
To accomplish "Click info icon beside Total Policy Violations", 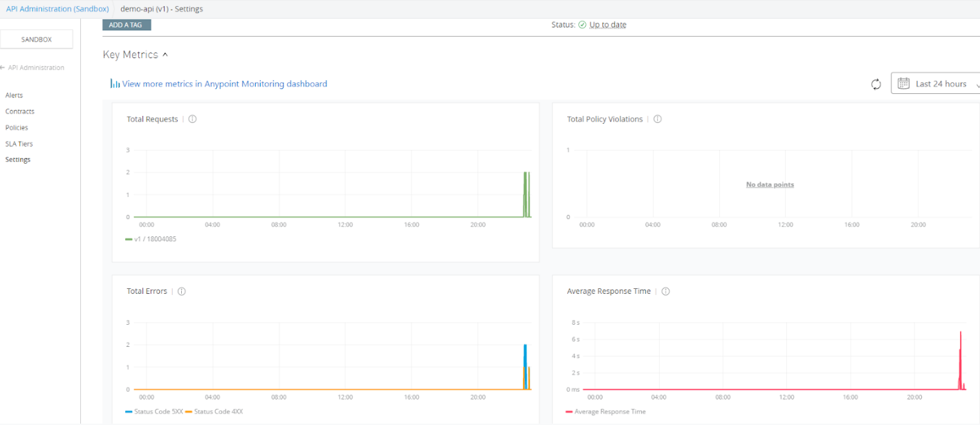I will pyautogui.click(x=657, y=119).
